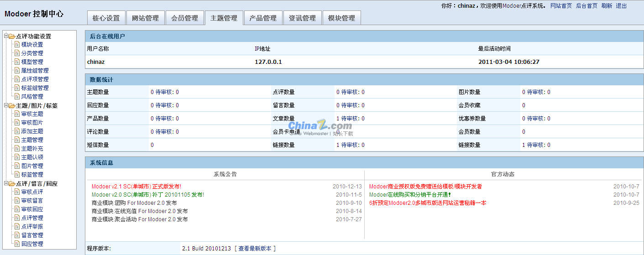Viewport: 644px width, 255px height.
Task: Open 商业模块:团购 For Modoer 2.0 announcement
Action: (134, 203)
